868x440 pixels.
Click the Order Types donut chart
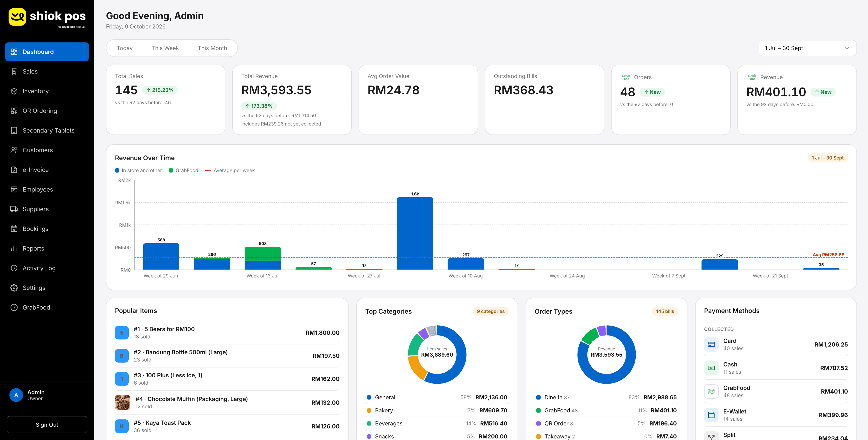(606, 354)
